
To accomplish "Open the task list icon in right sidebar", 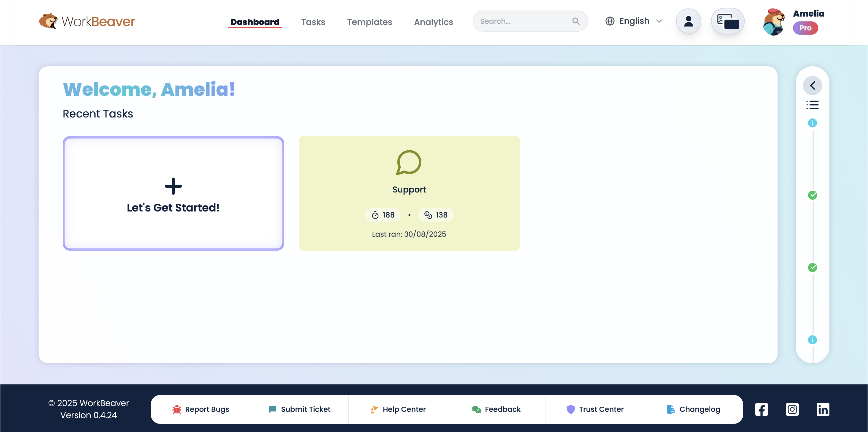I will pyautogui.click(x=813, y=105).
